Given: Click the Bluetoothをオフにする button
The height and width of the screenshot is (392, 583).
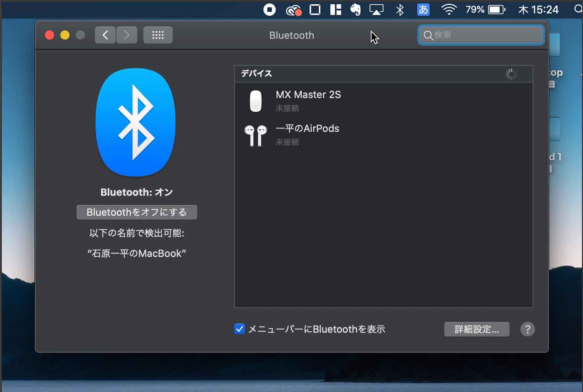Looking at the screenshot, I should 137,212.
